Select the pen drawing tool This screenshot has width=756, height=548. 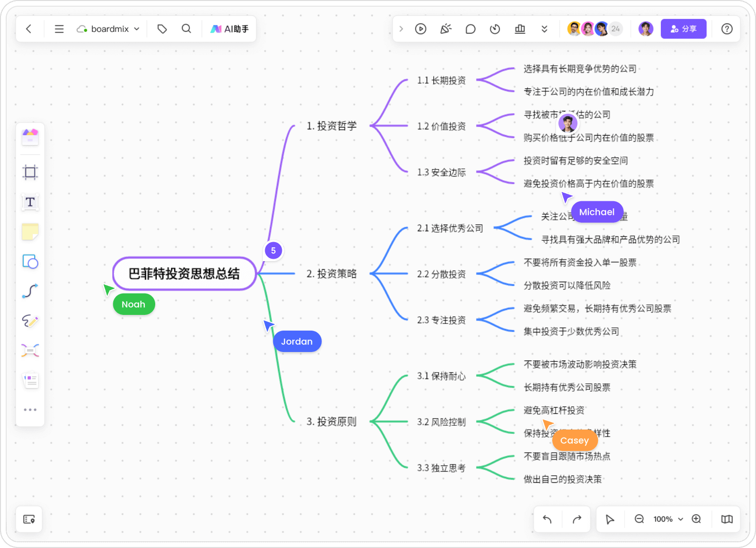click(30, 321)
